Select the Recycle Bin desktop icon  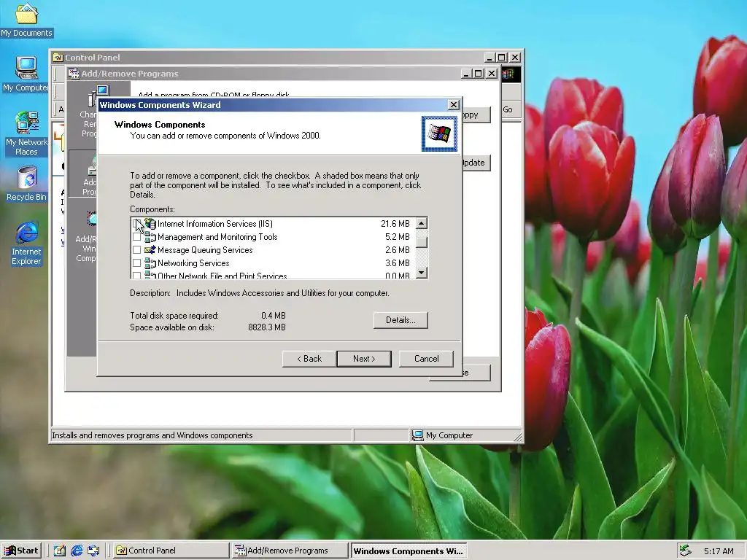coord(27,184)
